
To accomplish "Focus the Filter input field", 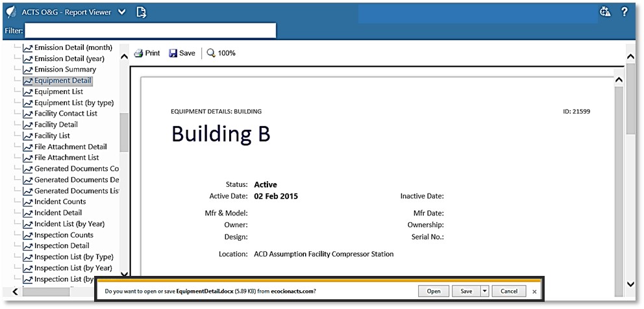I will point(151,31).
